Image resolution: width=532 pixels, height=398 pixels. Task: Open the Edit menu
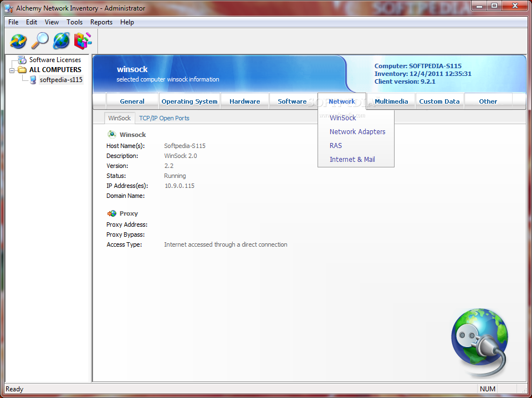[32, 22]
